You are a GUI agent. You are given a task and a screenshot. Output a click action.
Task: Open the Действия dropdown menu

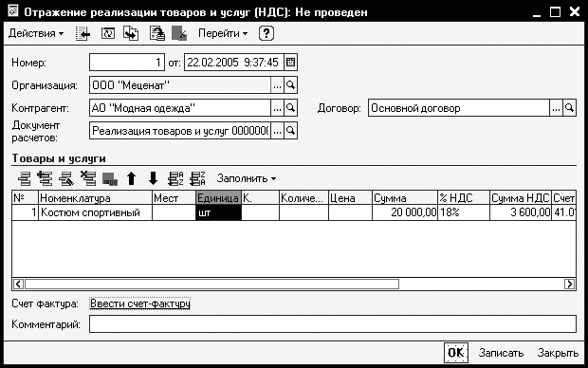pyautogui.click(x=36, y=33)
